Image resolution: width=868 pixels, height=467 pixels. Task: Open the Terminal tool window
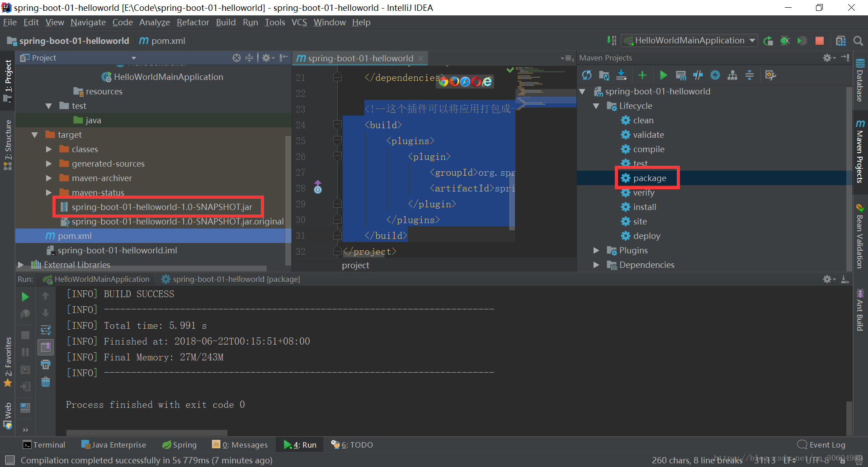44,445
